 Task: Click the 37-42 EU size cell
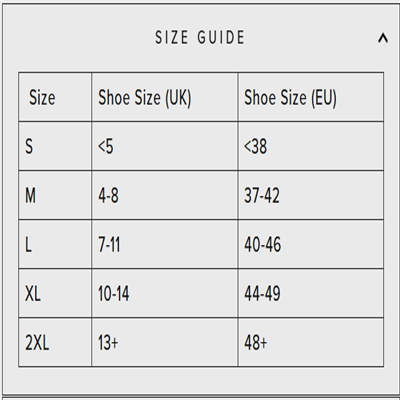[x=311, y=195]
